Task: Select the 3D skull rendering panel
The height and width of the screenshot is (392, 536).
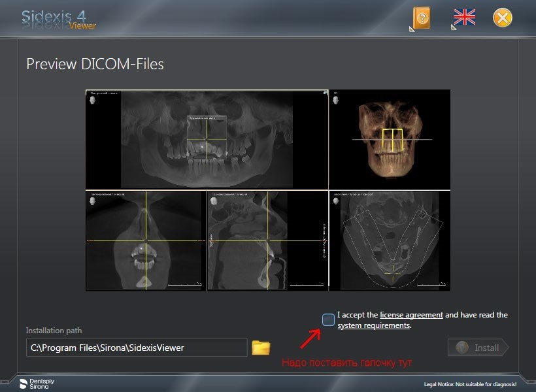Action: point(390,139)
